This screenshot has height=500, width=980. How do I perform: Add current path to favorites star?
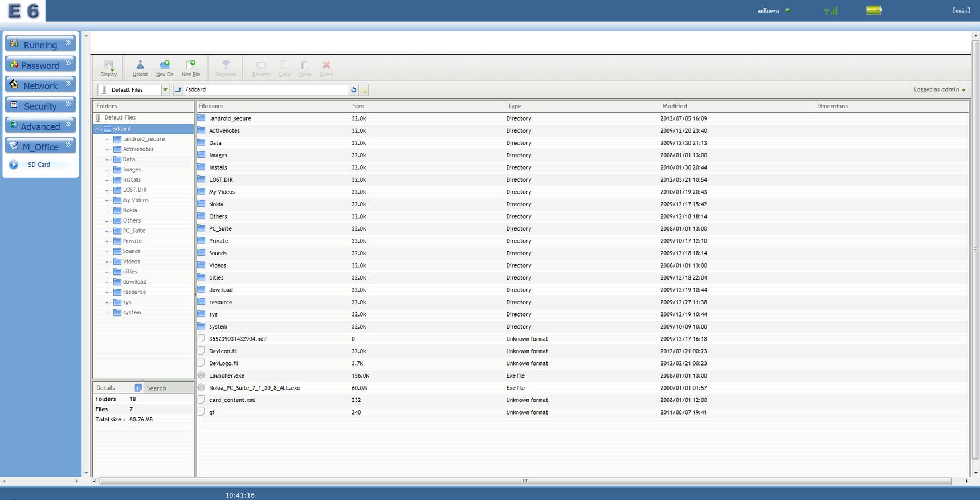364,90
